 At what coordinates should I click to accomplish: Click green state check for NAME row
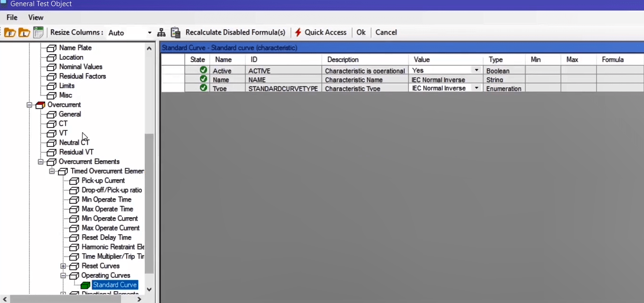tap(203, 79)
